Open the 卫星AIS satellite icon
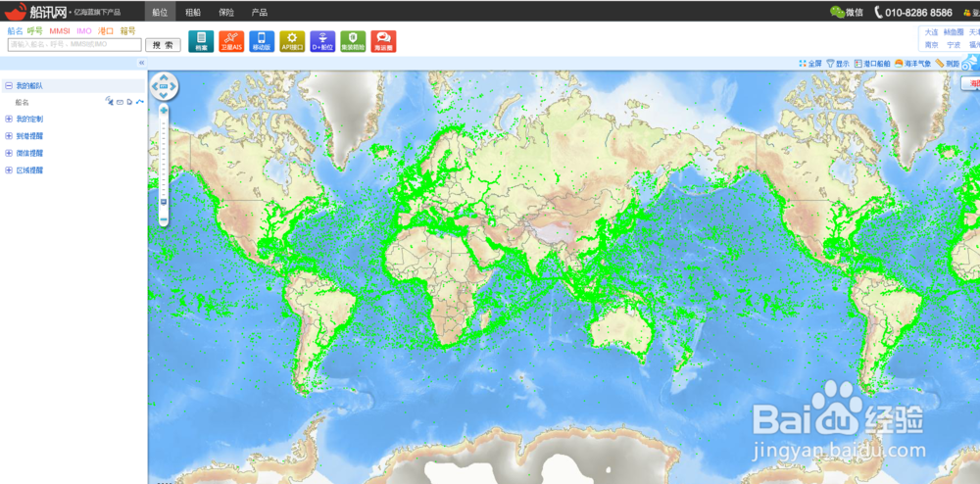 pos(231,41)
